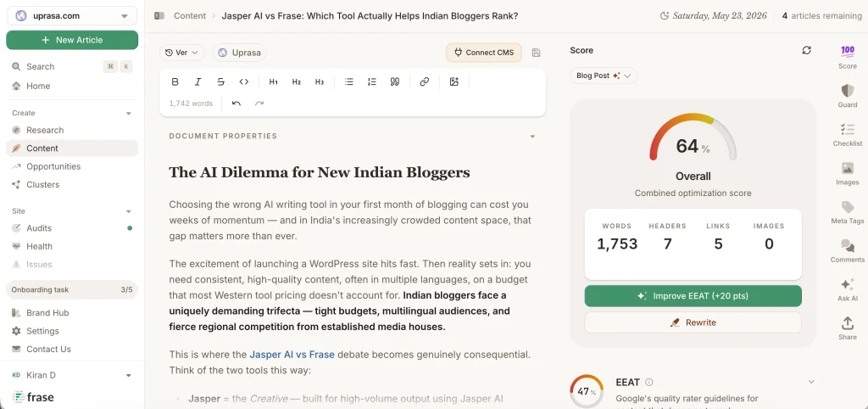Insert a numbered list
868x409 pixels.
pyautogui.click(x=372, y=82)
